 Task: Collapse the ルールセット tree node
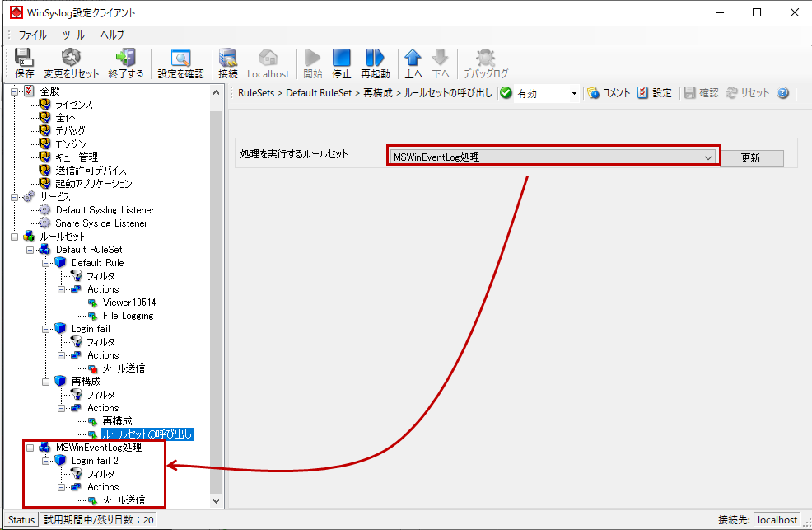pyautogui.click(x=15, y=237)
